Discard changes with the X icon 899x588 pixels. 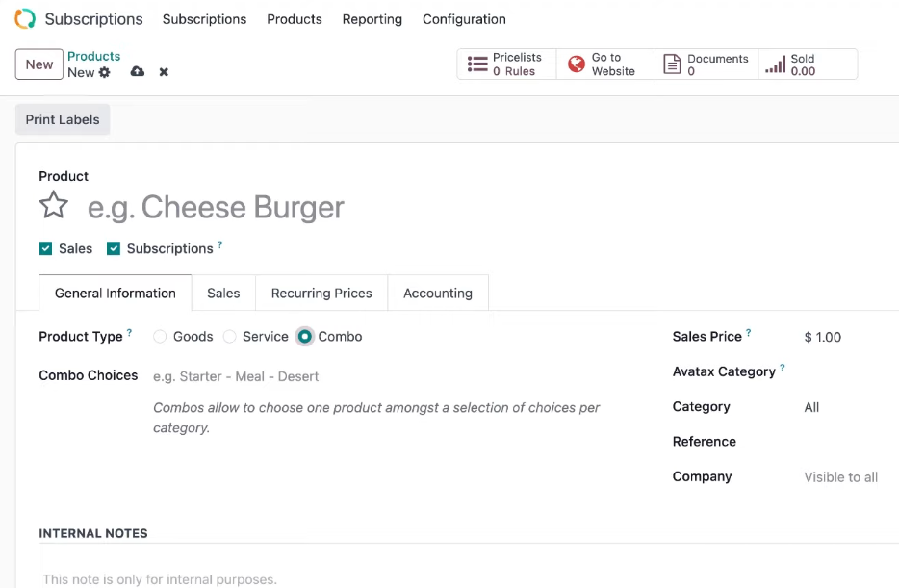[164, 72]
